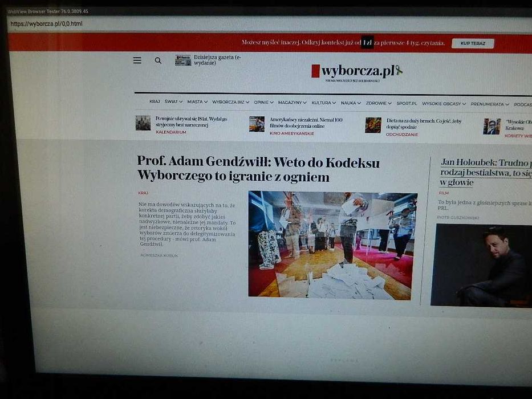This screenshot has height=399, width=532.
Task: Click the Odchudzanie article thumbnail
Action: coord(373,125)
